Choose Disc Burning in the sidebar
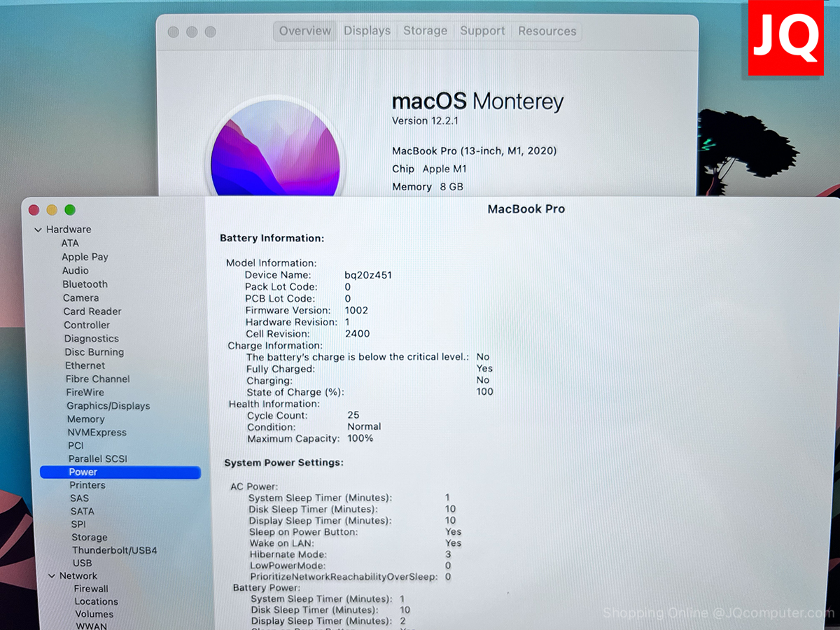Image resolution: width=840 pixels, height=630 pixels. click(x=94, y=352)
